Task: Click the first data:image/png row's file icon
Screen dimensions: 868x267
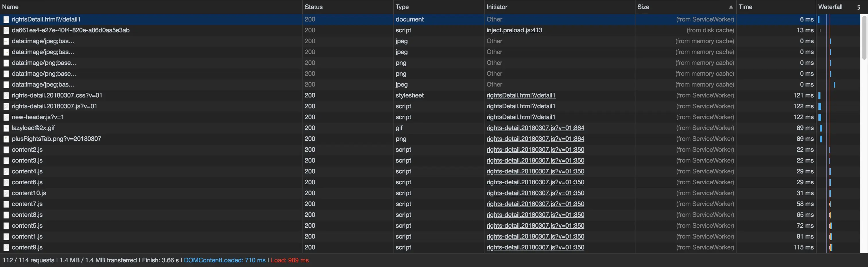Action: click(6, 63)
